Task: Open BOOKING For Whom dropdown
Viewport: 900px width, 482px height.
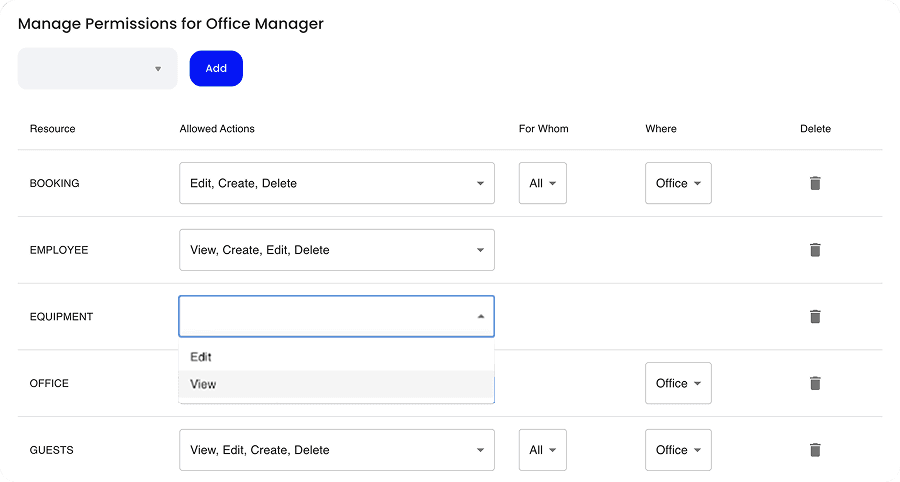Action: (542, 183)
